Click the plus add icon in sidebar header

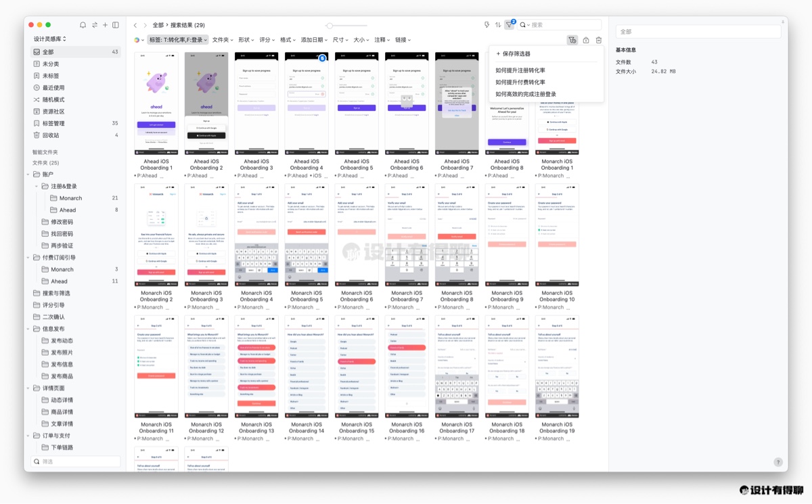pyautogui.click(x=105, y=25)
